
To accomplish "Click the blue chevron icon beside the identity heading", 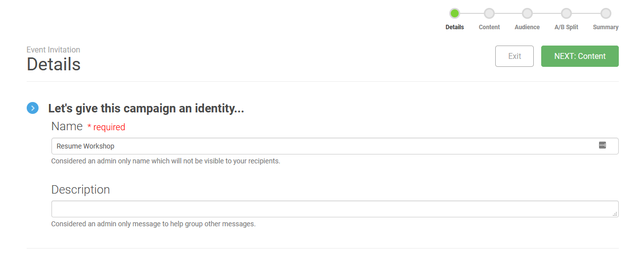I will (x=33, y=108).
